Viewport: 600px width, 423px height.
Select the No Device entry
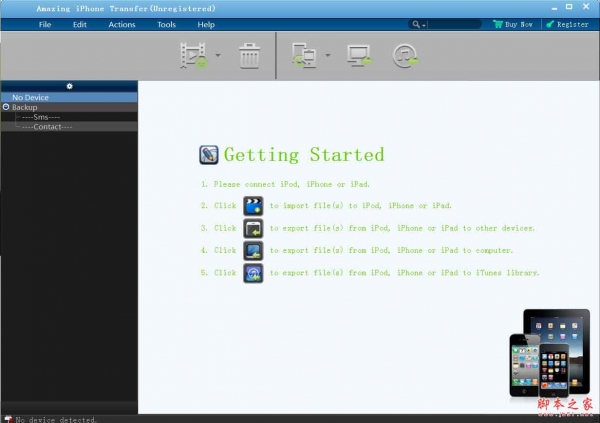[69, 97]
